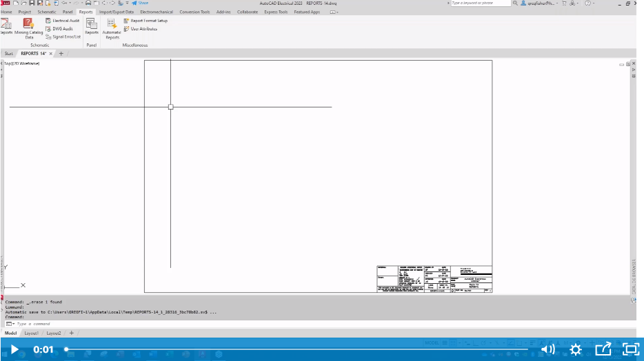The image size is (644, 361).
Task: Open the Add-ins ribbon tab
Action: (223, 12)
